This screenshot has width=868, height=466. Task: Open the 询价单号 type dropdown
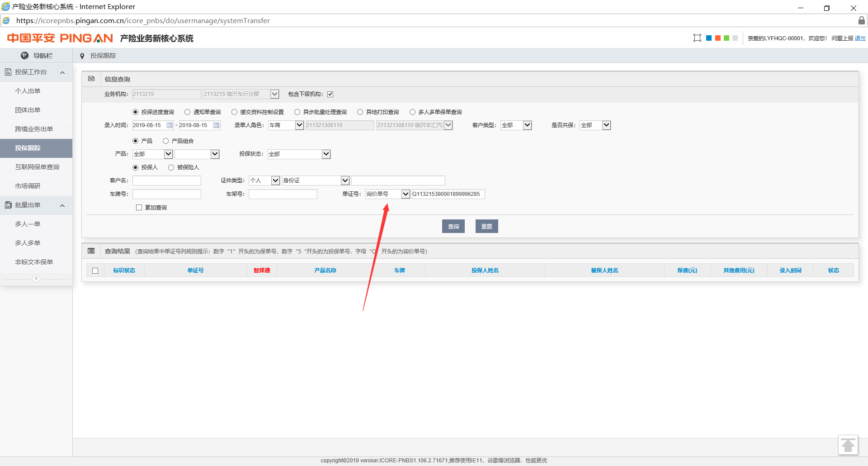click(388, 194)
